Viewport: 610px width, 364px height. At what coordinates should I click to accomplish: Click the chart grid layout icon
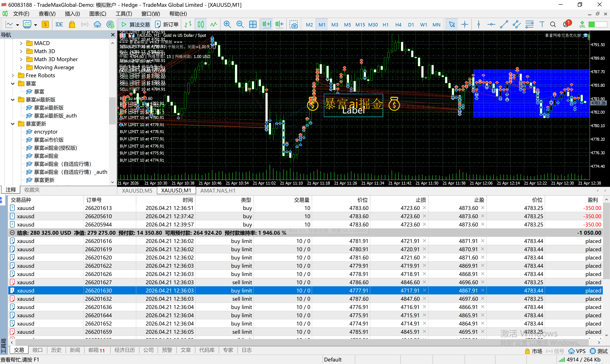click(253, 24)
